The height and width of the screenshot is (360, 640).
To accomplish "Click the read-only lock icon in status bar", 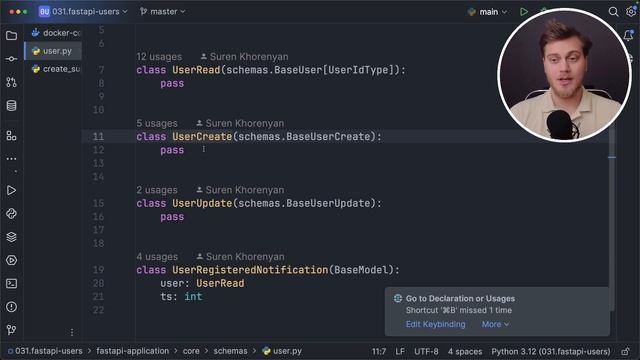I will [625, 351].
